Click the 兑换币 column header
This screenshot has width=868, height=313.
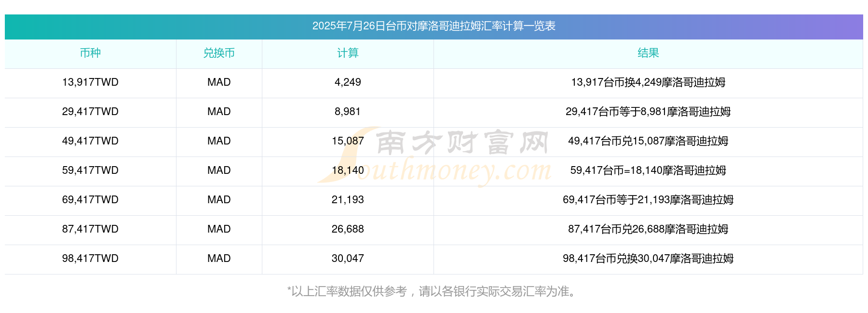[219, 53]
